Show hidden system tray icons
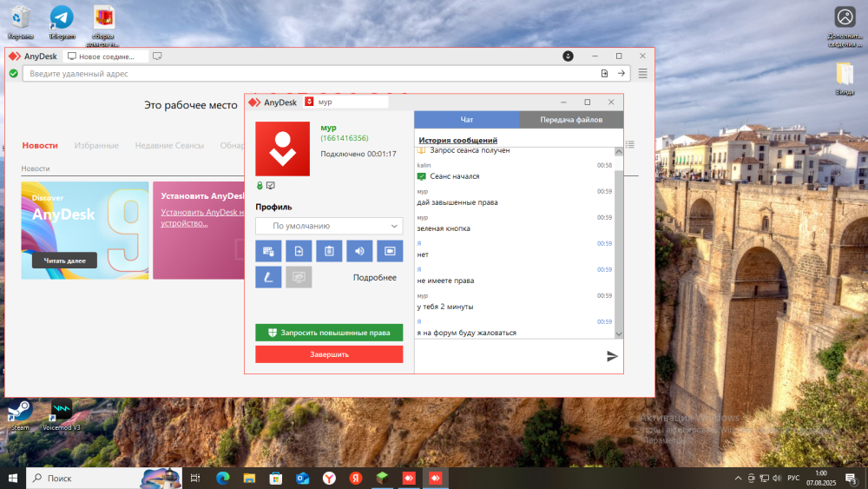Viewport: 868px width, 489px height. 738,478
